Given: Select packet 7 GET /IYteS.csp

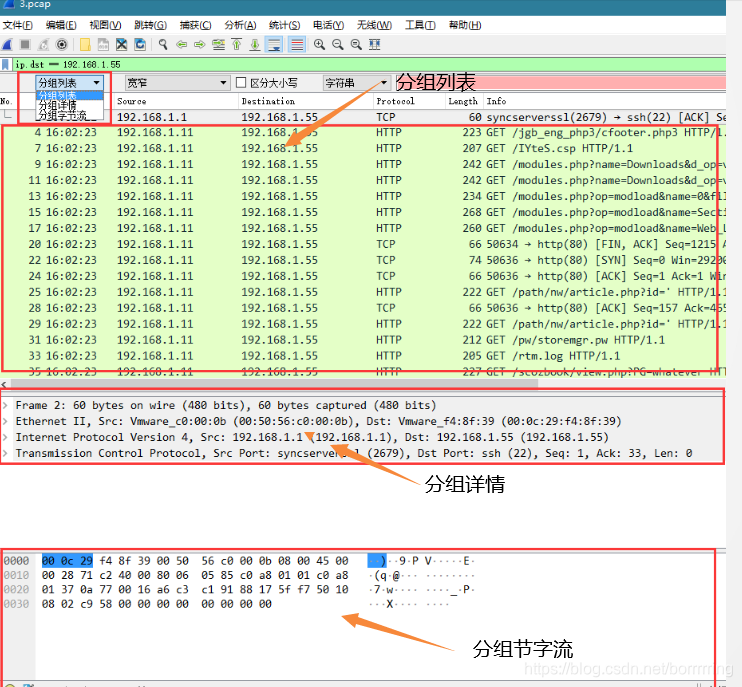Looking at the screenshot, I should coord(363,148).
